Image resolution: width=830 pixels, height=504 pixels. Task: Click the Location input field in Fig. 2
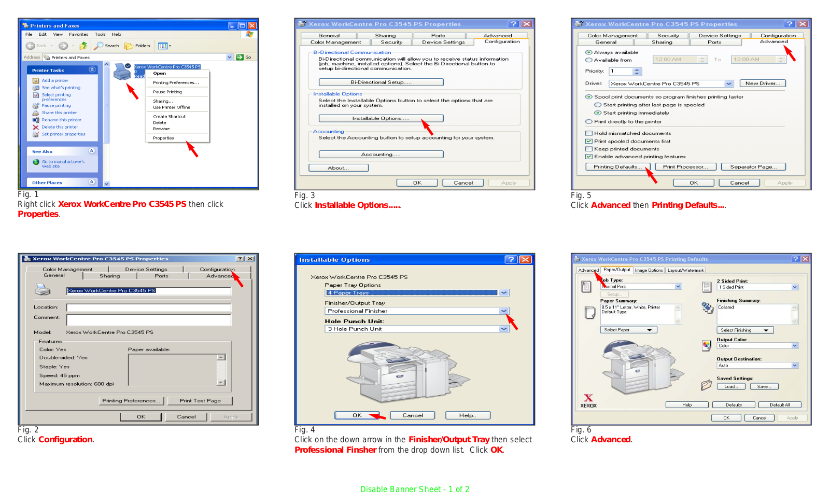(148, 307)
